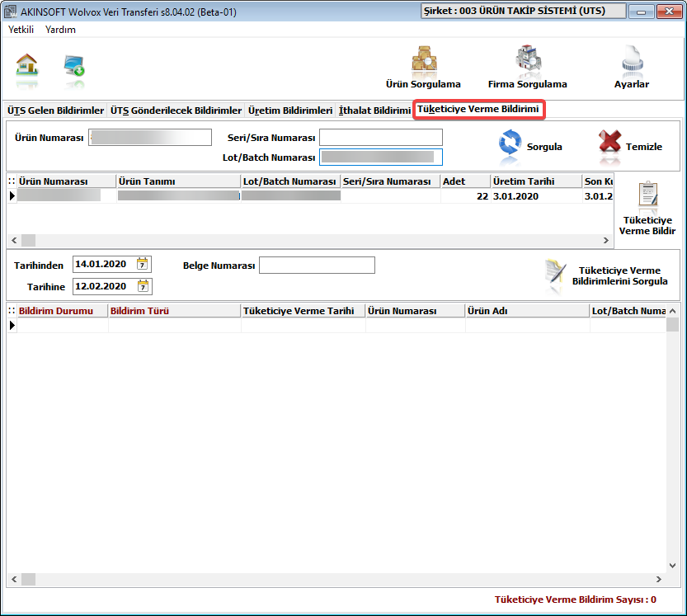The height and width of the screenshot is (616, 687).
Task: Select the Tüketiciye Verme Bildirimi tab
Action: pyautogui.click(x=478, y=109)
